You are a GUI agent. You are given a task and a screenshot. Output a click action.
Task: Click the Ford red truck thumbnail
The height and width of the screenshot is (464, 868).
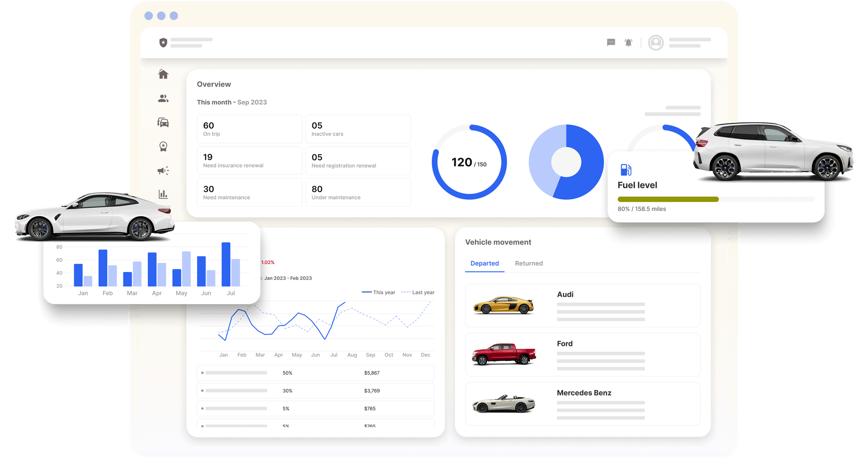click(504, 354)
